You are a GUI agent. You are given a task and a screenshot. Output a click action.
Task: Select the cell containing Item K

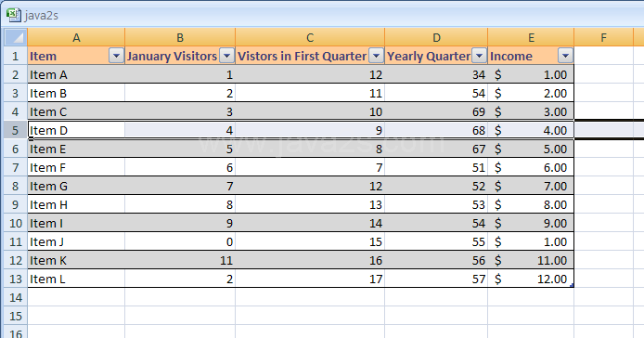point(76,260)
